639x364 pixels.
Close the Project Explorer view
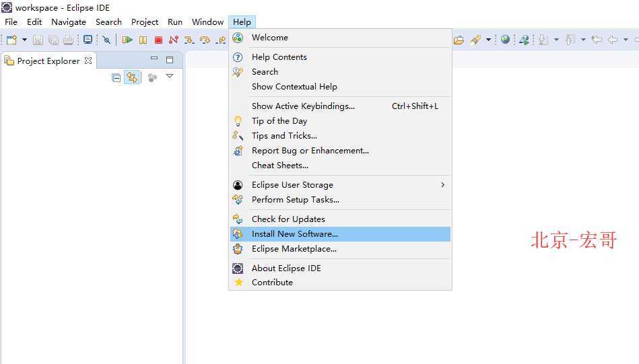pos(88,61)
